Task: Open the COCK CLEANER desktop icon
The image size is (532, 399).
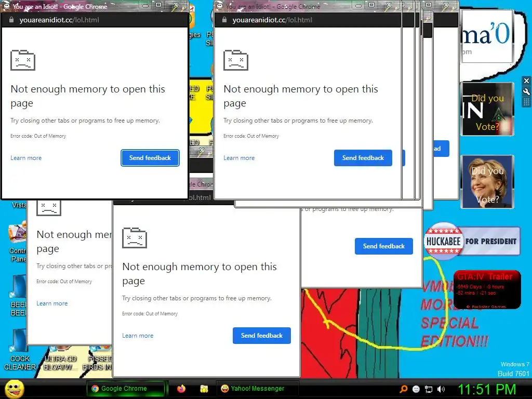Action: 19,350
